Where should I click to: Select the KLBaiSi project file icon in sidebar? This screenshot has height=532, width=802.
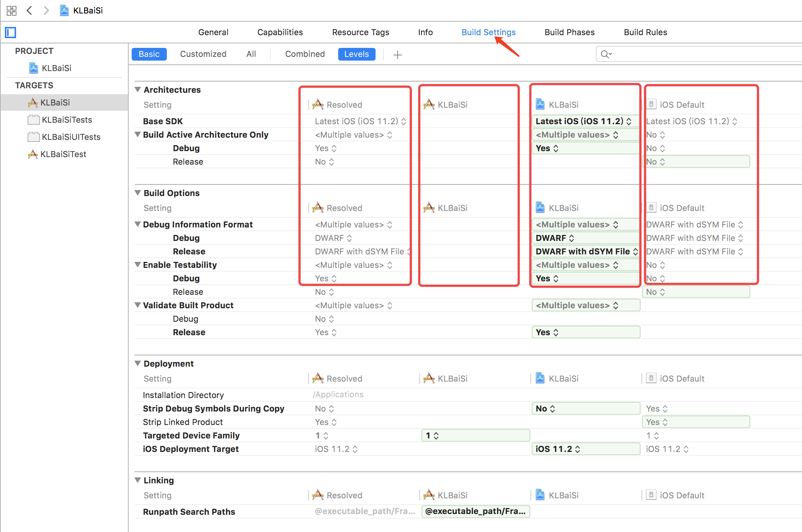click(34, 68)
